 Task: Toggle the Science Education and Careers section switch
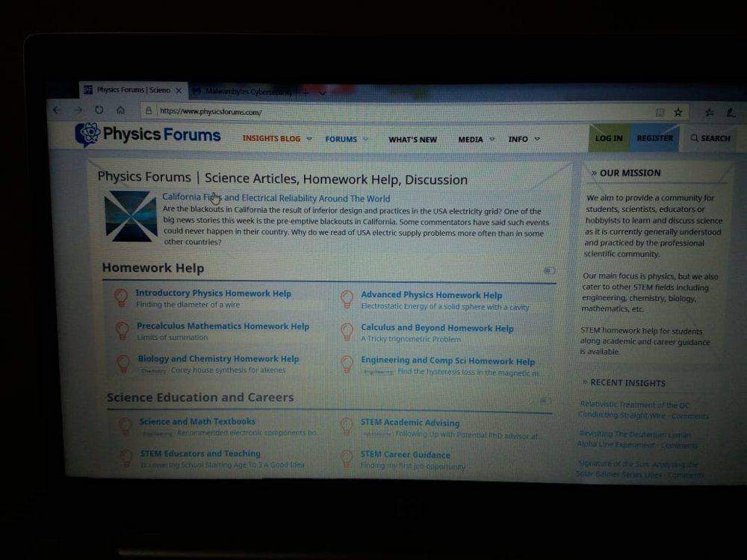(545, 401)
